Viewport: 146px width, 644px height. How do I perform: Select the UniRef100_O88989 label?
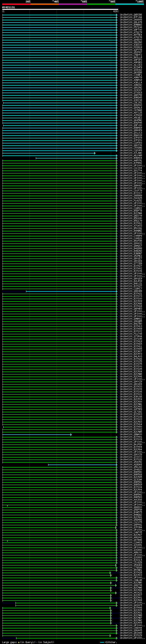(x=131, y=196)
